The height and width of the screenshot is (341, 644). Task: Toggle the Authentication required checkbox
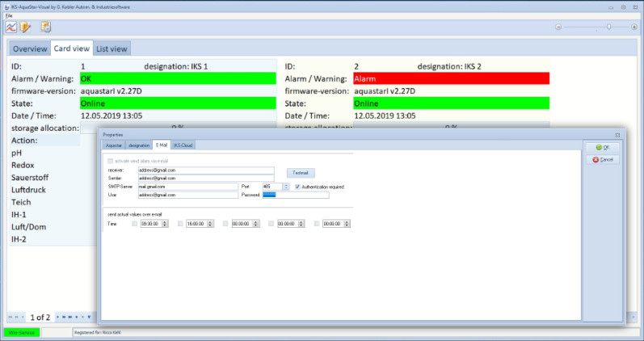pos(297,187)
